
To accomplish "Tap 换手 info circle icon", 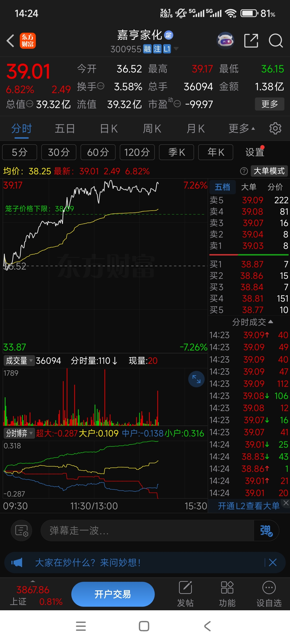I will point(101,86).
